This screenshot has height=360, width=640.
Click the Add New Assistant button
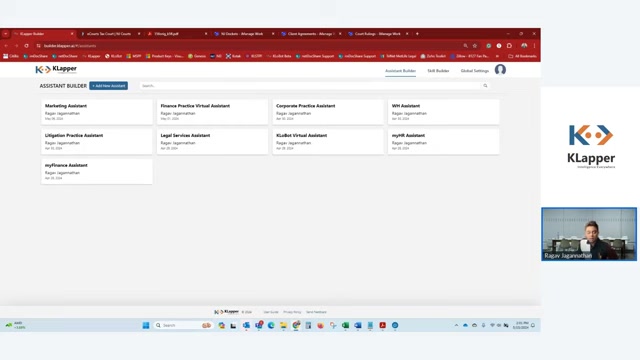click(109, 86)
